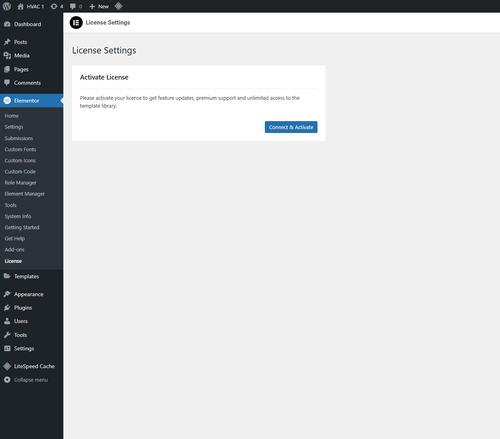The image size is (500, 439).
Task: Click the Connect & Activate button
Action: coord(291,127)
